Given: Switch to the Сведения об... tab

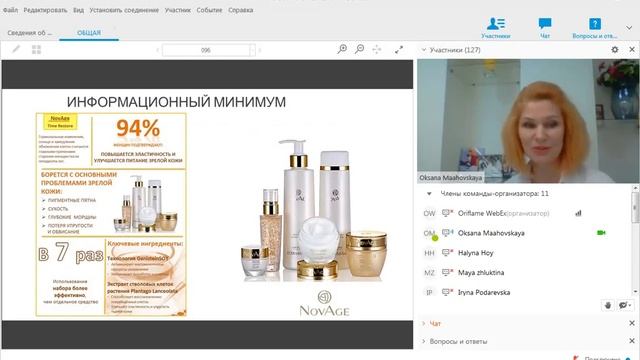Looking at the screenshot, I should tap(29, 33).
